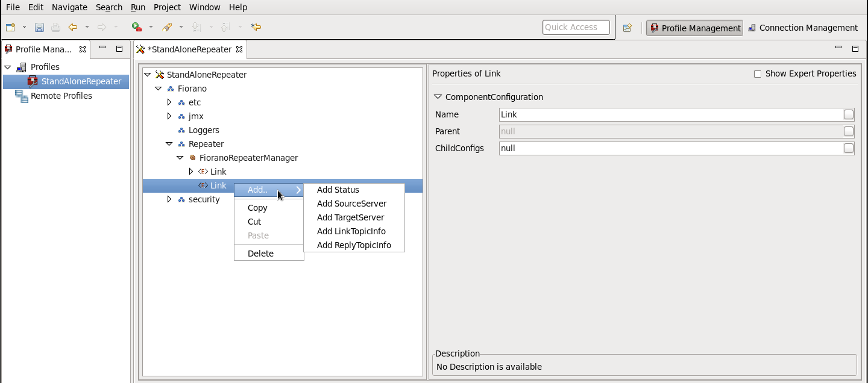868x383 pixels.
Task: Collapse the Profiles node in explorer
Action: (x=7, y=67)
